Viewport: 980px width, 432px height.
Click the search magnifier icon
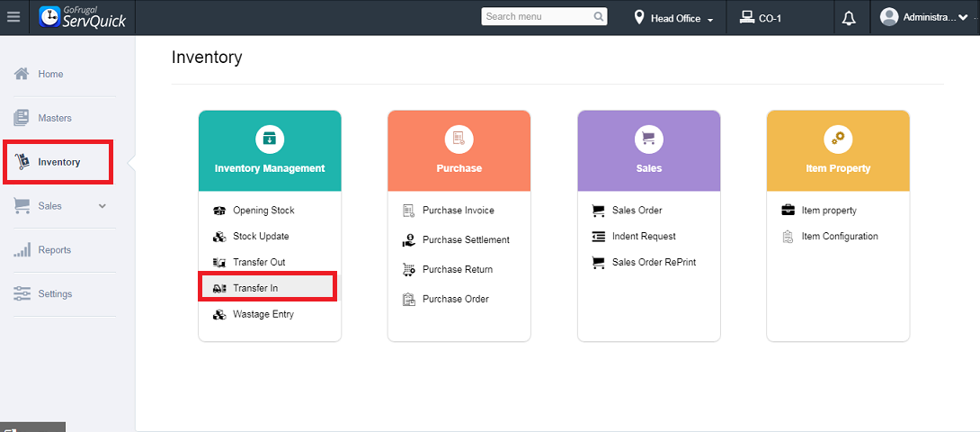(600, 16)
